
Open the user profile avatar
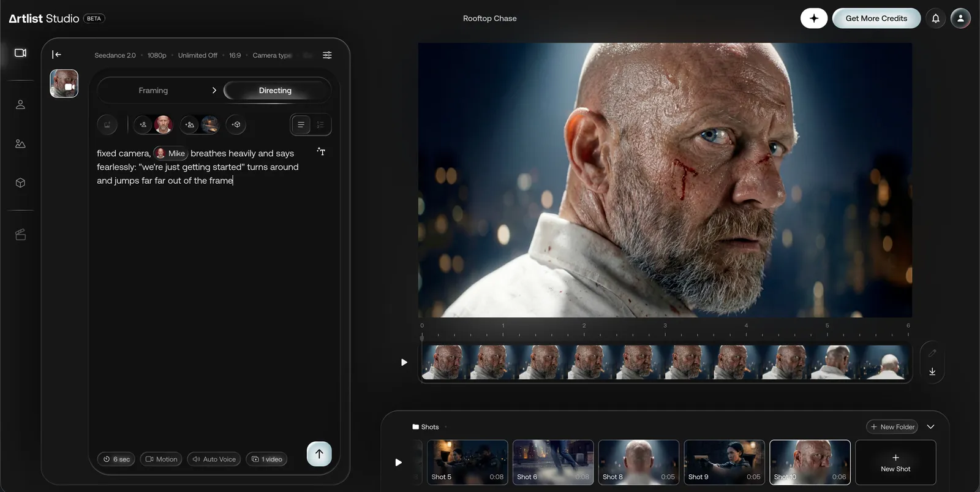pyautogui.click(x=960, y=18)
